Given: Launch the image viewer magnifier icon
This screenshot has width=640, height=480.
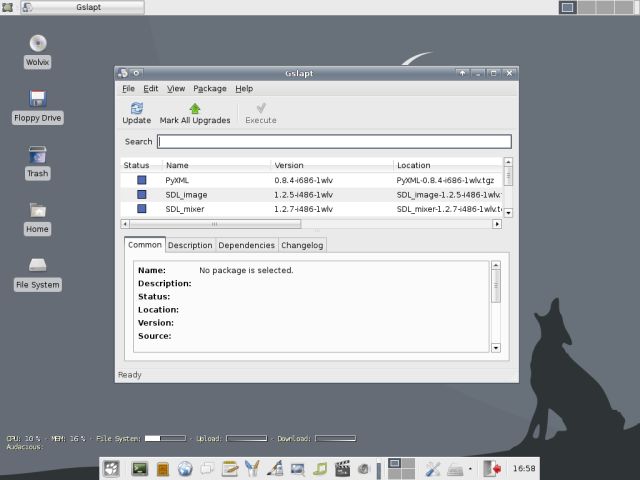Looking at the screenshot, I should (x=298, y=469).
